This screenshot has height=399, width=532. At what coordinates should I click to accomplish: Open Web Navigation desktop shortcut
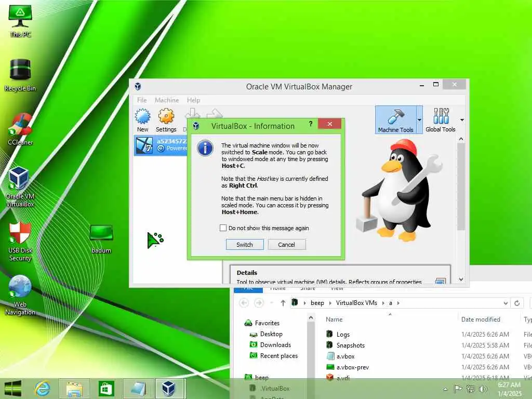[20, 295]
